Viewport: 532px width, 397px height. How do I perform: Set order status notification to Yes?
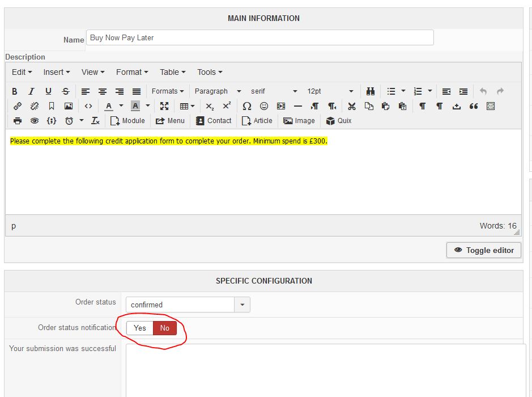(x=140, y=328)
